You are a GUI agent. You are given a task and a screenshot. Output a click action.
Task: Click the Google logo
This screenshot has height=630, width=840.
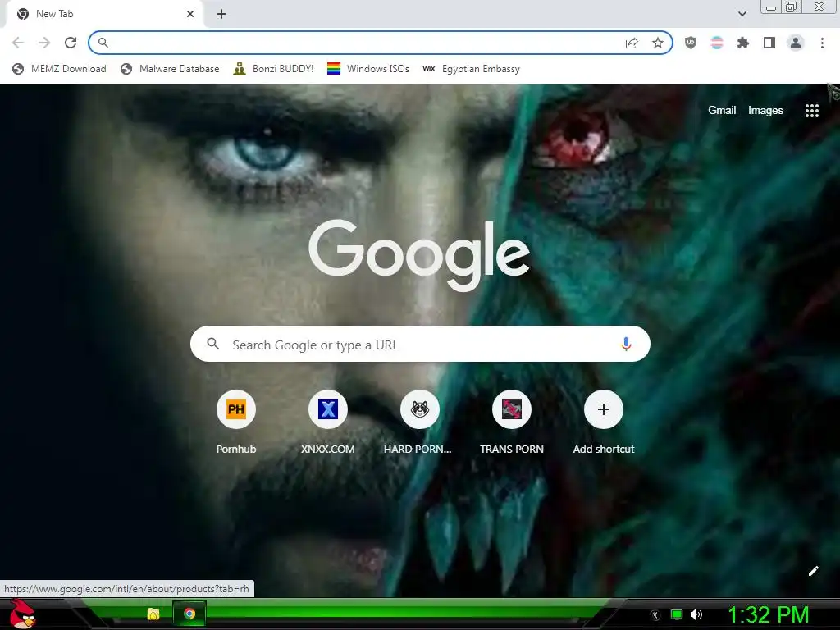[x=419, y=256]
